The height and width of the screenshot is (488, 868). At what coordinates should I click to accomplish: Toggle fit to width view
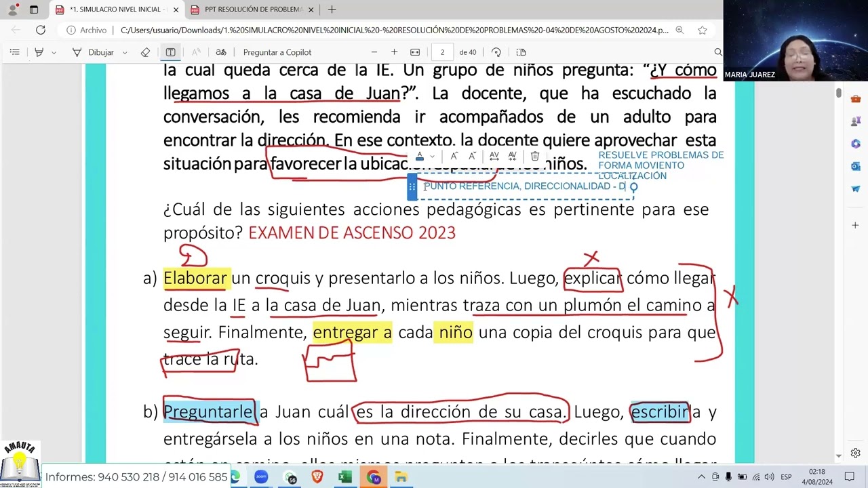[415, 52]
